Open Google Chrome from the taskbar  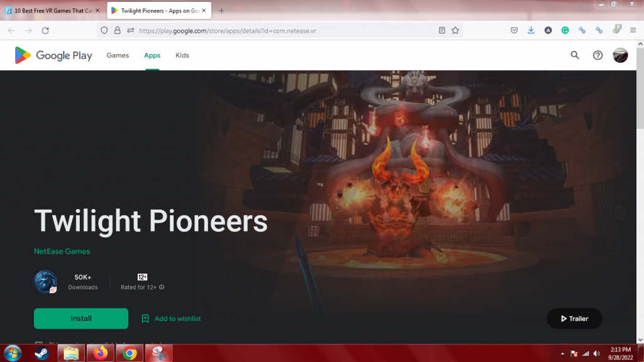pos(130,353)
